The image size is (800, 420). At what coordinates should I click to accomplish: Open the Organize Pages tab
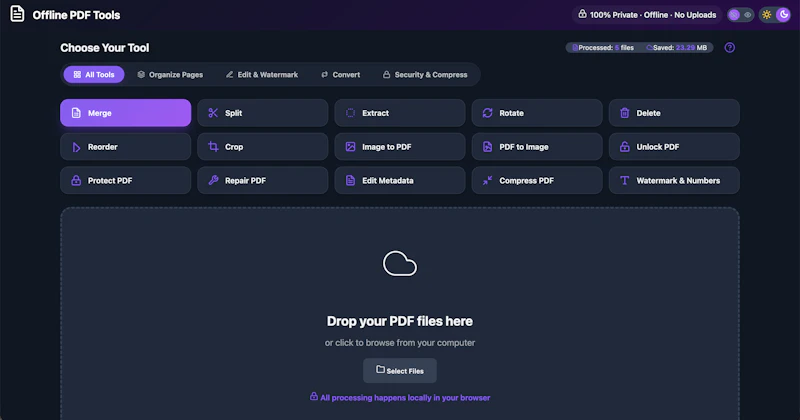[x=170, y=75]
